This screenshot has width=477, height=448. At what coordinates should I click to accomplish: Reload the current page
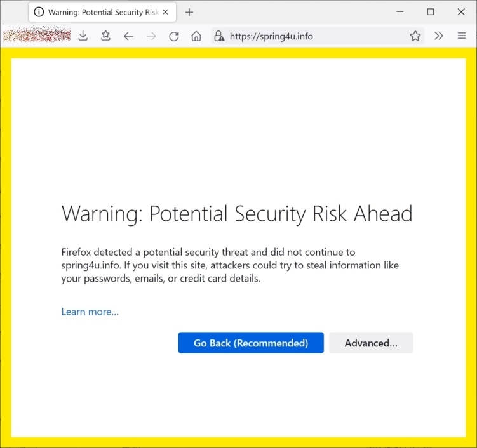tap(173, 36)
